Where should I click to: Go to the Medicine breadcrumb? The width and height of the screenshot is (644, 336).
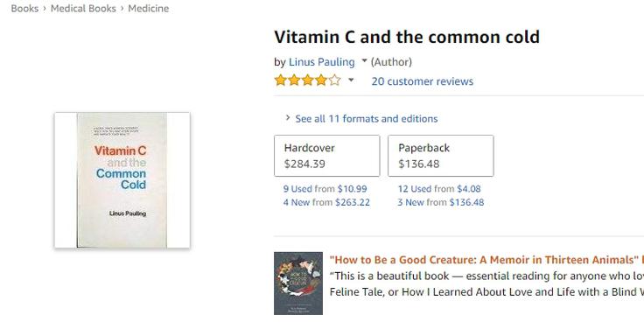click(148, 9)
